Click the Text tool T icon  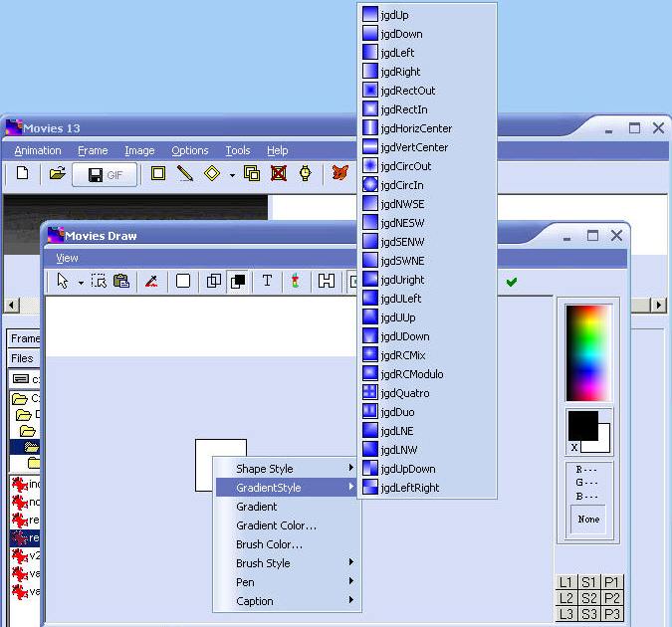[267, 282]
